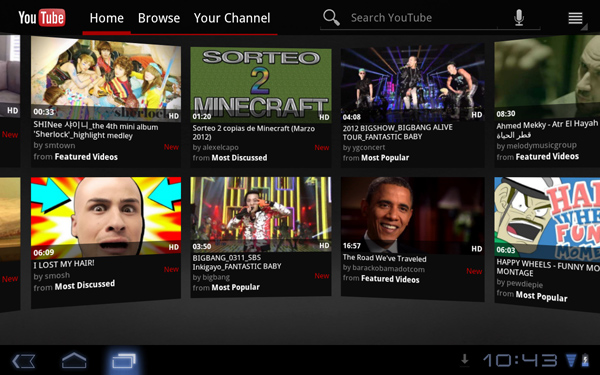
Task: Open the overflow menu icon
Action: (x=576, y=18)
